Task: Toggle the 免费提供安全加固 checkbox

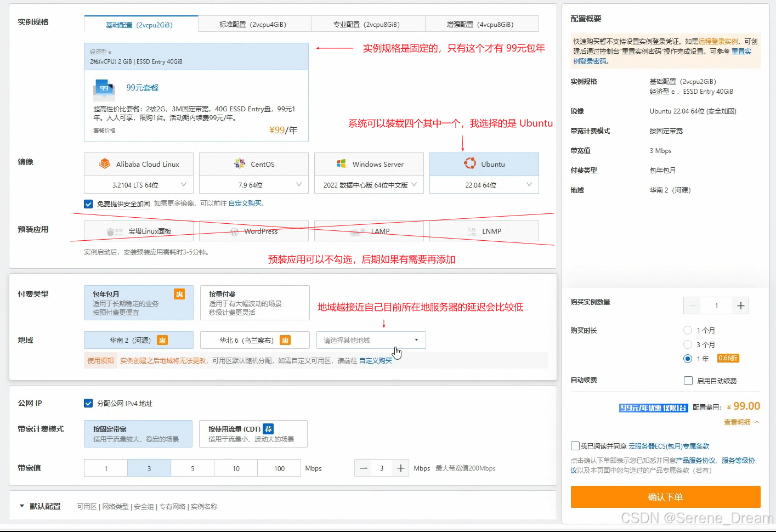Action: (x=88, y=204)
